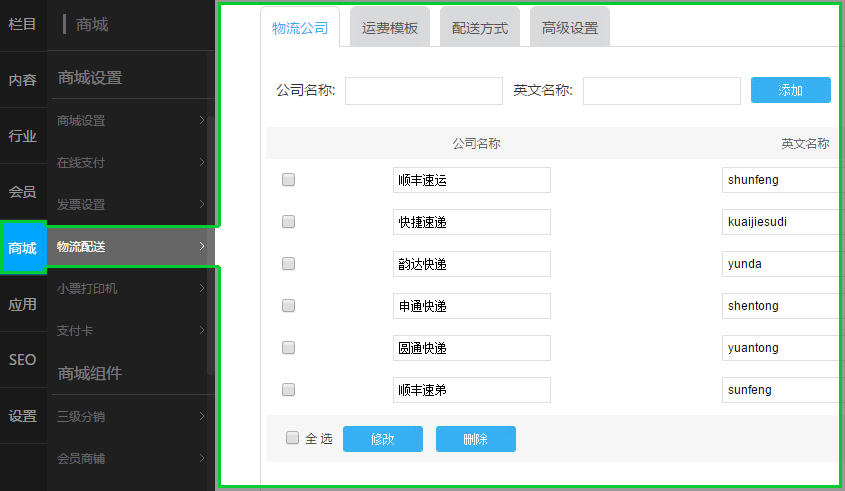Focus the 英文名称 input field

click(x=661, y=91)
